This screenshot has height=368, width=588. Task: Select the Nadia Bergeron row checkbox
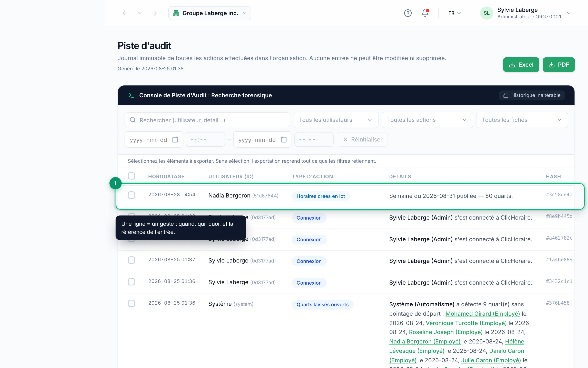coord(131,195)
